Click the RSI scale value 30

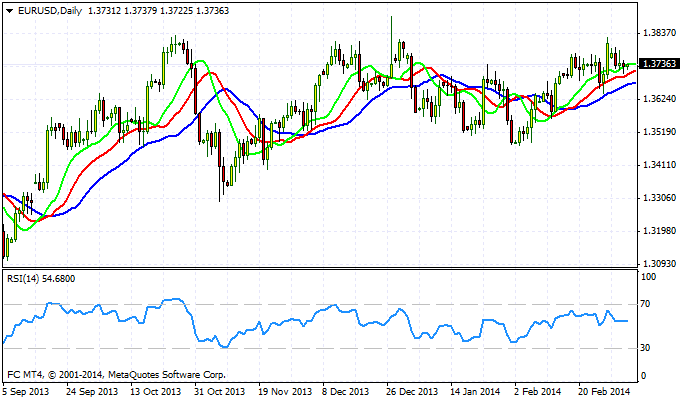646,348
